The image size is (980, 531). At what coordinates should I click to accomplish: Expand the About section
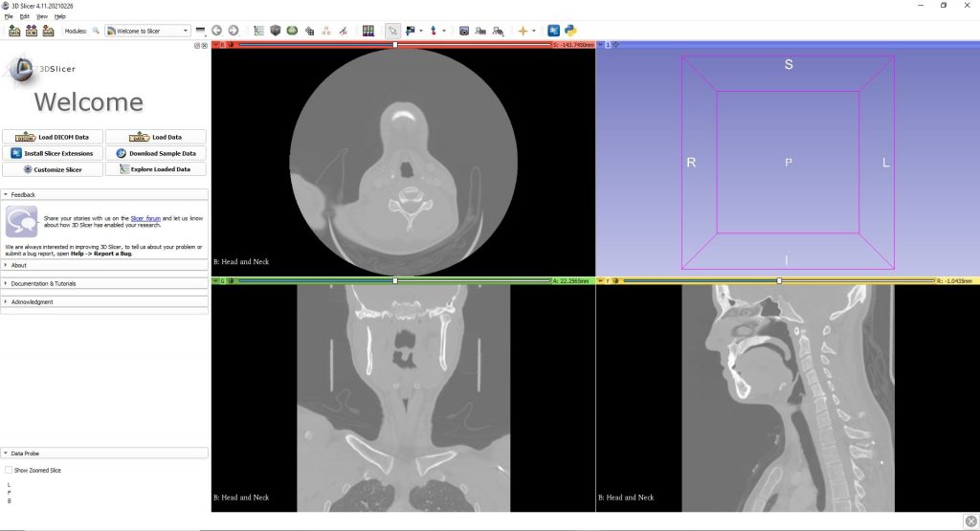104,265
